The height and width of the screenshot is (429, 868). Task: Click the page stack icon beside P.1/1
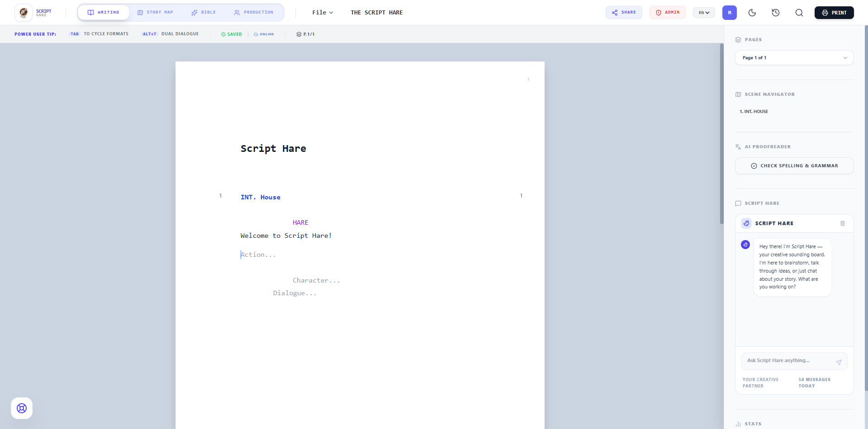pyautogui.click(x=299, y=33)
